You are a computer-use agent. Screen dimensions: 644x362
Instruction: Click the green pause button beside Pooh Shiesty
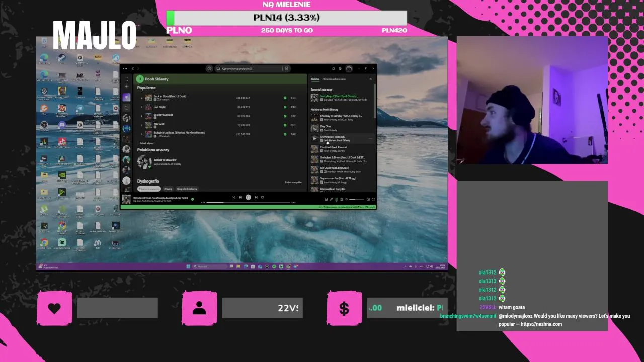coord(140,79)
